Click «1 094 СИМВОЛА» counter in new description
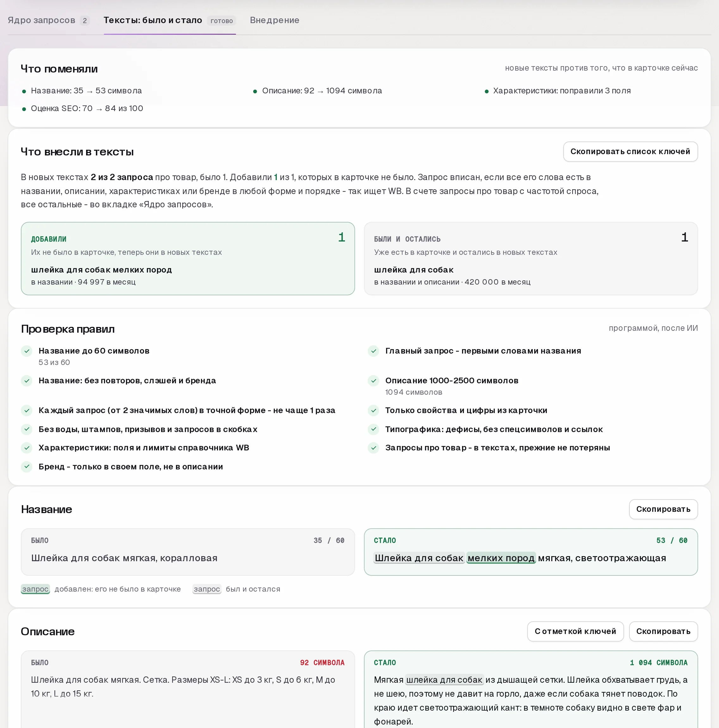Viewport: 719px width, 728px height. pyautogui.click(x=659, y=662)
